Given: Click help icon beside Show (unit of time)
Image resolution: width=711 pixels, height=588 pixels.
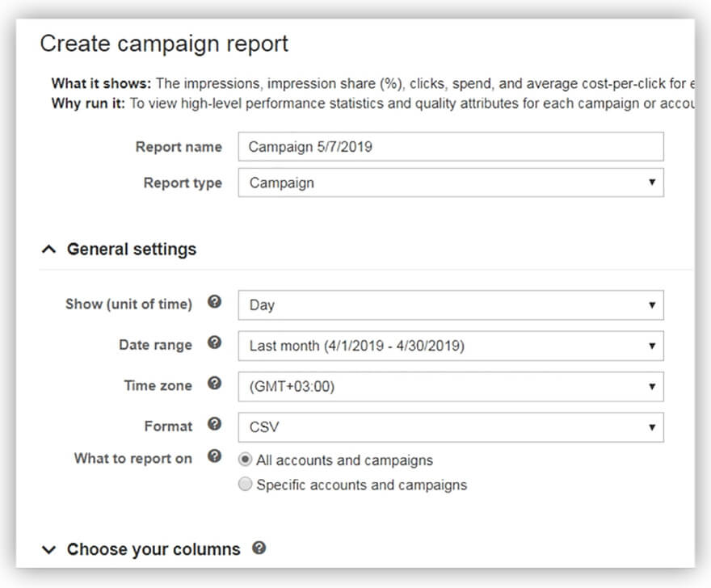Looking at the screenshot, I should pos(214,302).
